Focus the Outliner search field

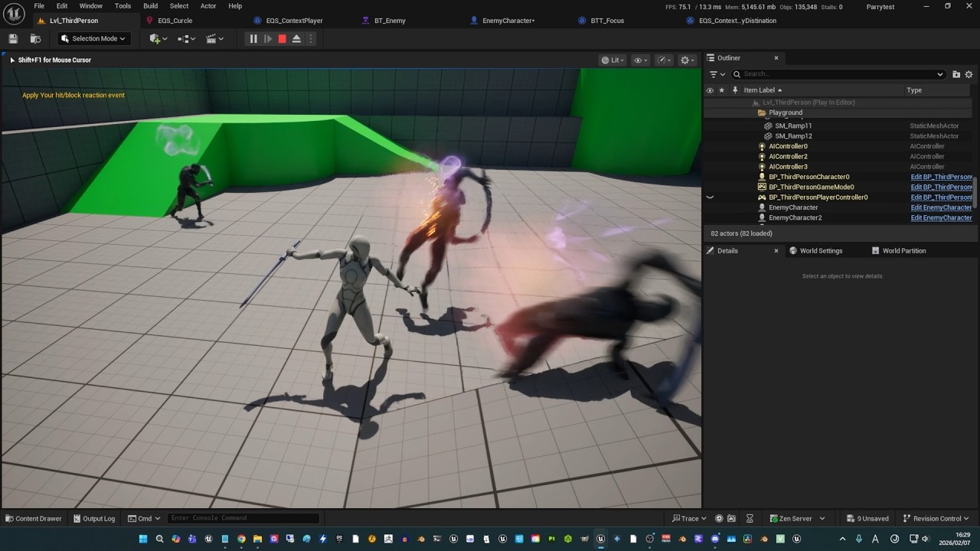838,74
